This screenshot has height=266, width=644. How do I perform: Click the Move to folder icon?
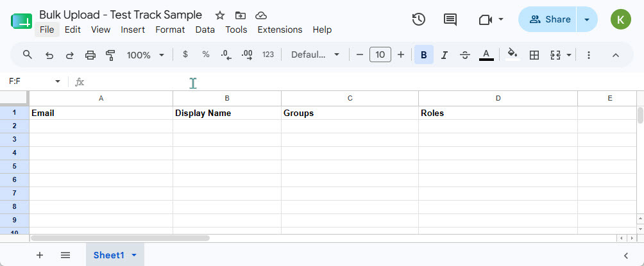[x=241, y=15]
